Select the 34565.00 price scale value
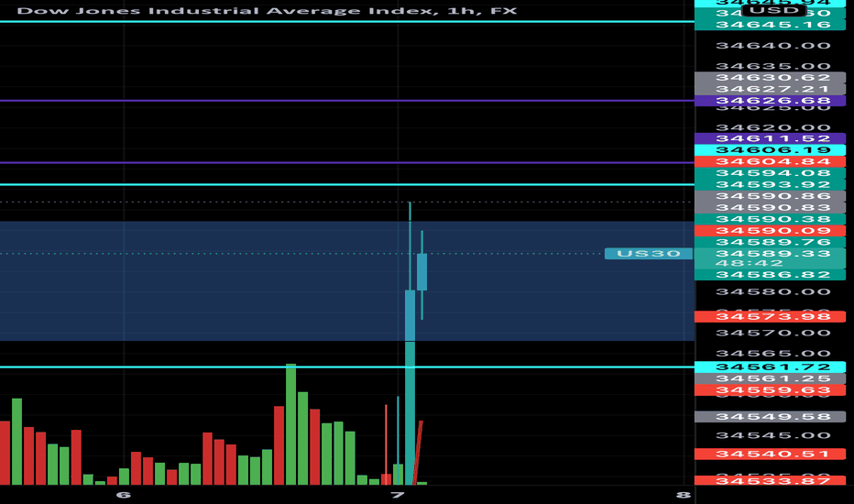854x504 pixels. (x=773, y=353)
